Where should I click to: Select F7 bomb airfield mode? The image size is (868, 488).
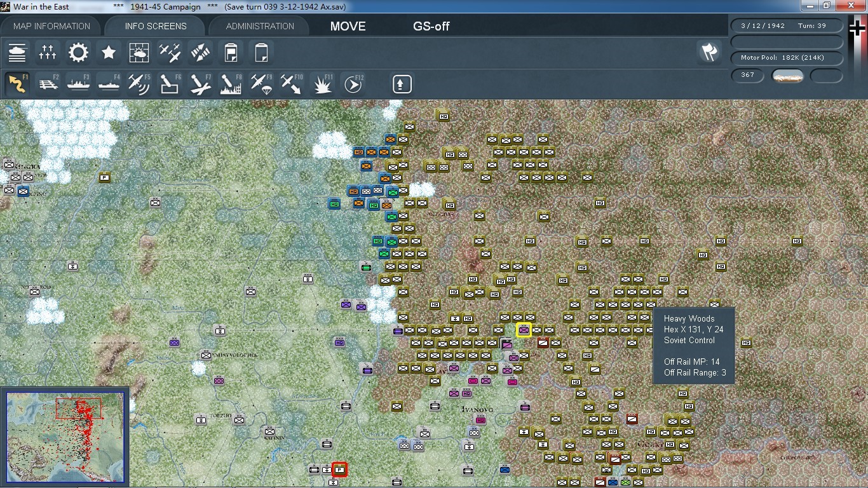tap(200, 84)
